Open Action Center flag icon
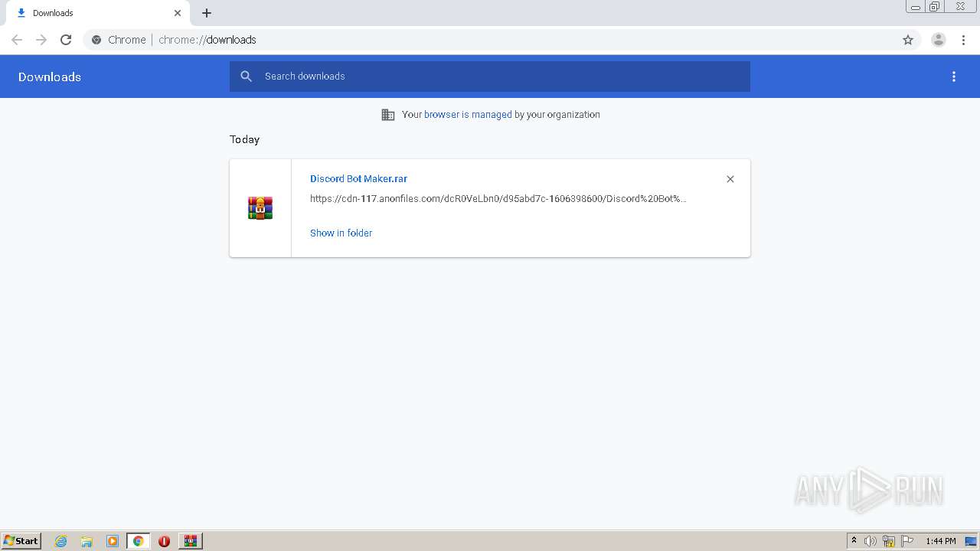Screen dimensions: 980x551 tap(907, 541)
